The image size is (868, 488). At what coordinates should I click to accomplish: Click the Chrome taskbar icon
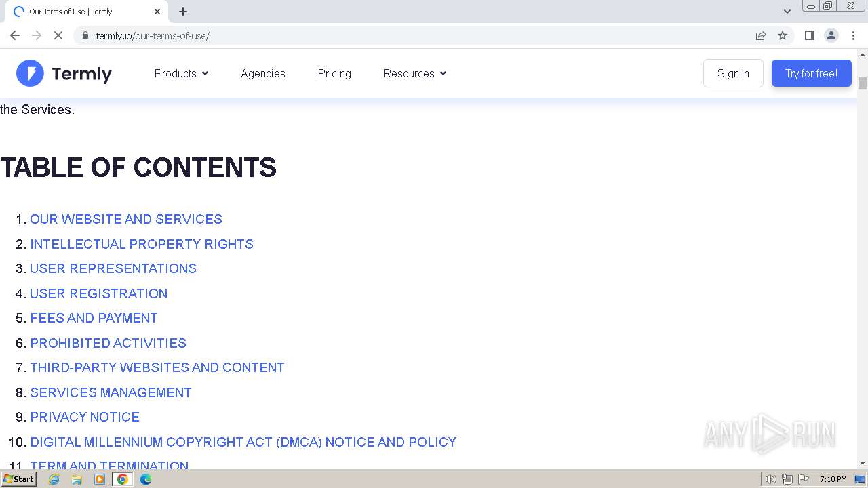click(x=123, y=479)
